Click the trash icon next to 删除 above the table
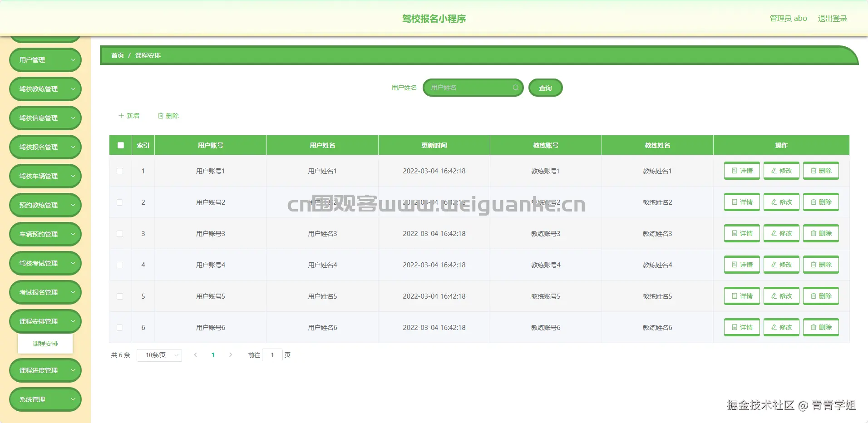The image size is (868, 423). (161, 116)
